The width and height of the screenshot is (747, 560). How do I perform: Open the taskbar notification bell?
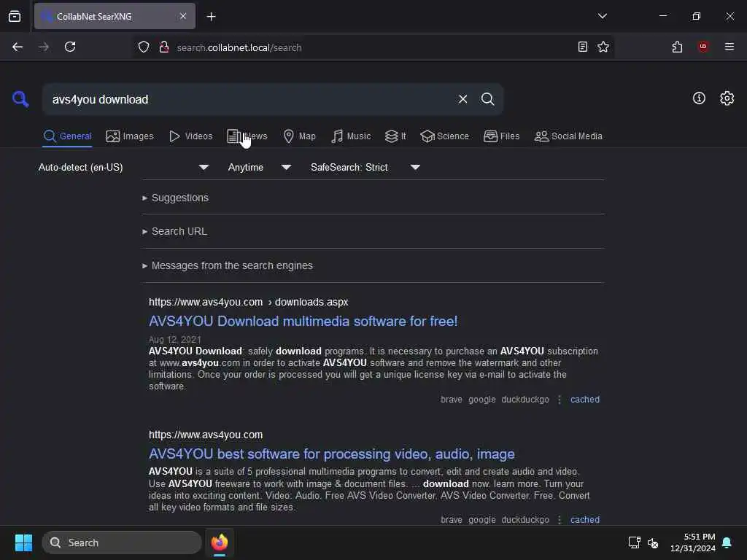click(727, 542)
